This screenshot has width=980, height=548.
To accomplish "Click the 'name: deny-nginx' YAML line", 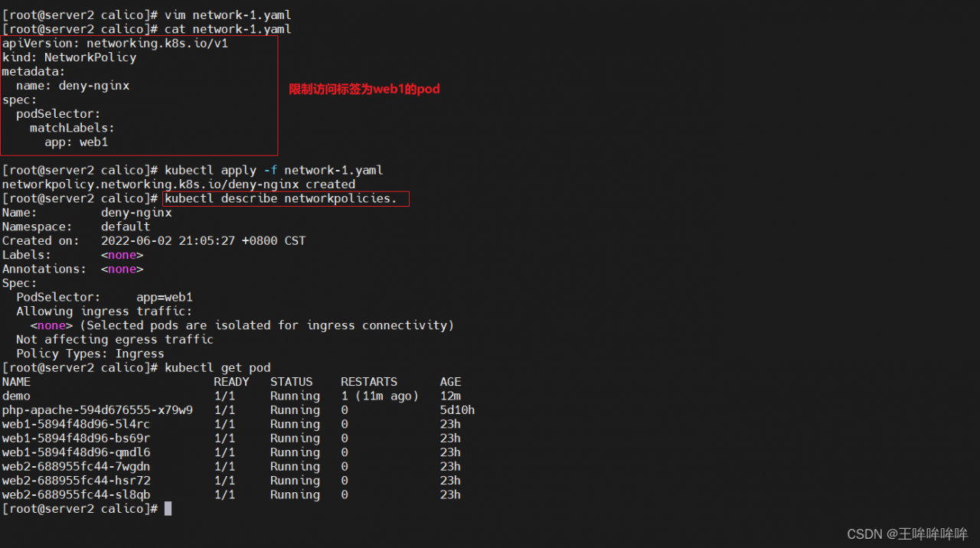I will [x=73, y=86].
